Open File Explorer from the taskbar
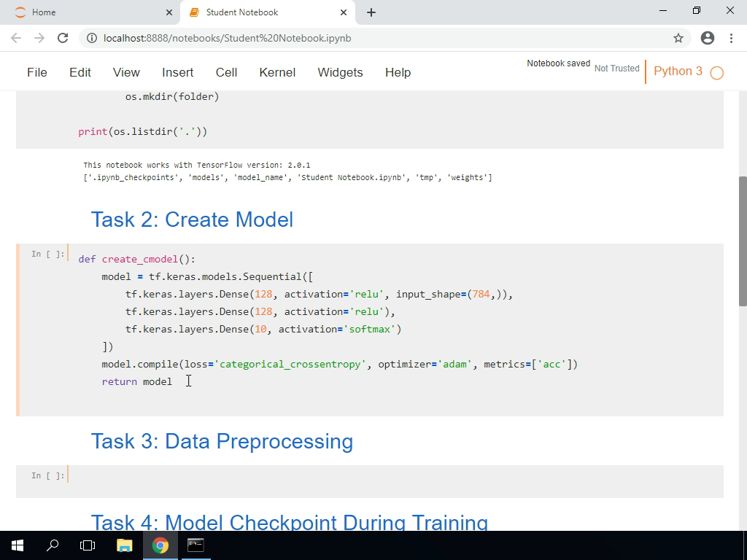The width and height of the screenshot is (747, 560). (125, 545)
